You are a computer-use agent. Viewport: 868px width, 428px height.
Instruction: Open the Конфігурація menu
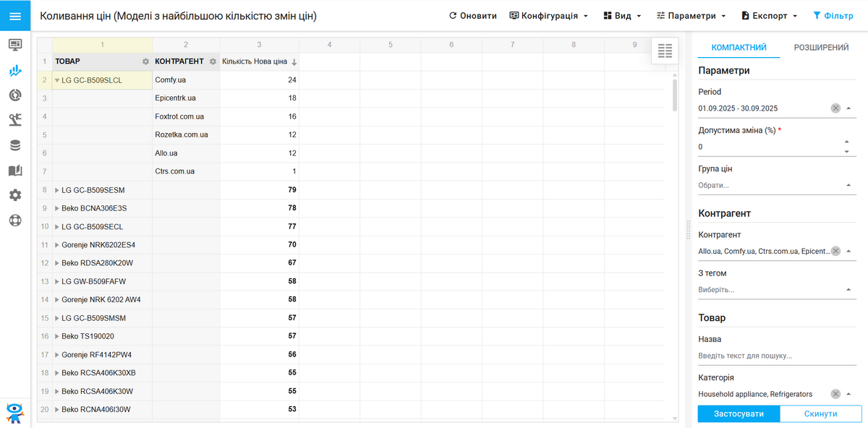point(548,16)
